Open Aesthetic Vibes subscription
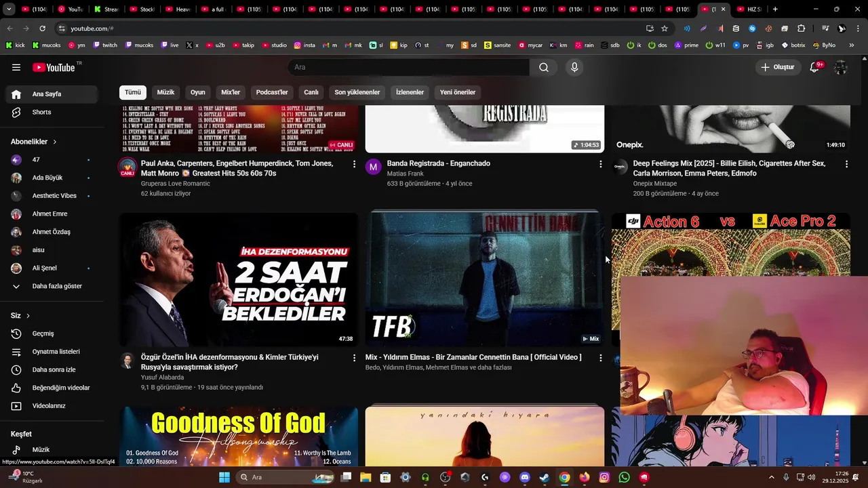The image size is (868, 488). [x=52, y=196]
